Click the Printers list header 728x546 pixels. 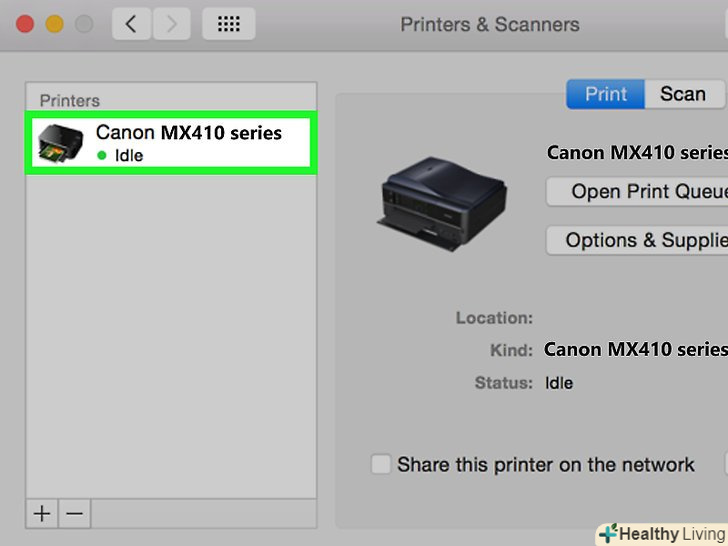[x=70, y=100]
